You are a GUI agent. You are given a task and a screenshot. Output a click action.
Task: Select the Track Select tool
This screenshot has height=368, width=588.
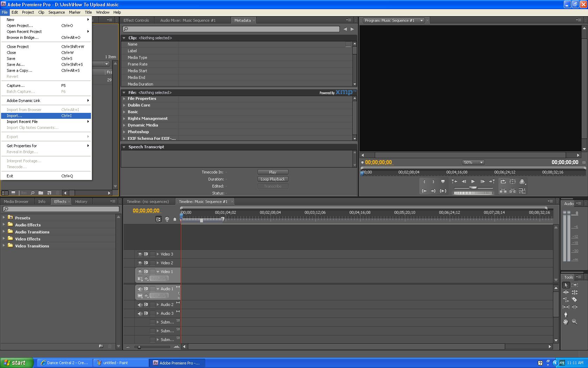click(x=575, y=285)
